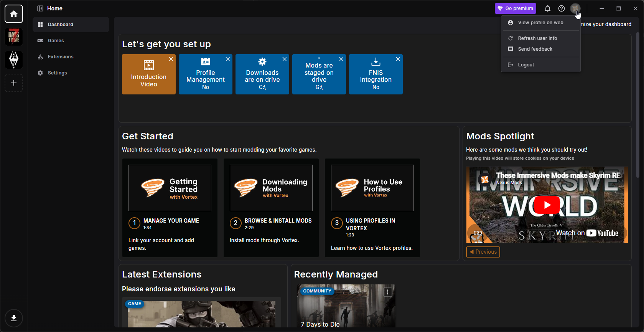Click the Nexus Mods channel logo on the video
Viewport: 644px width, 332px height.
pos(484,179)
